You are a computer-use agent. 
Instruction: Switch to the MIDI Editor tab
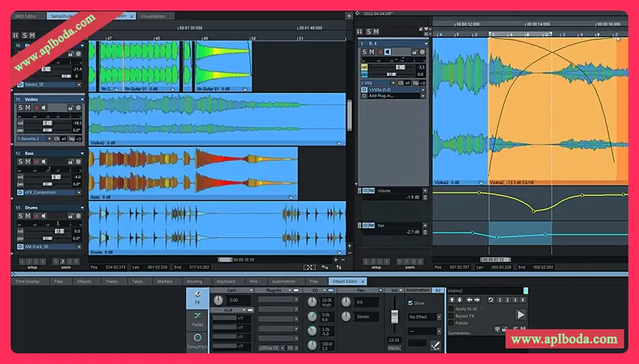coord(27,16)
